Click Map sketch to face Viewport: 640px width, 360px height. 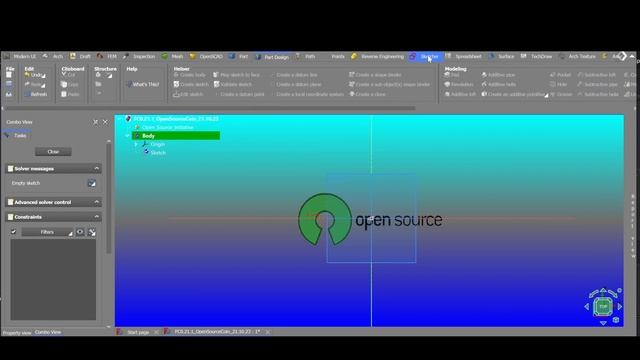click(x=236, y=75)
